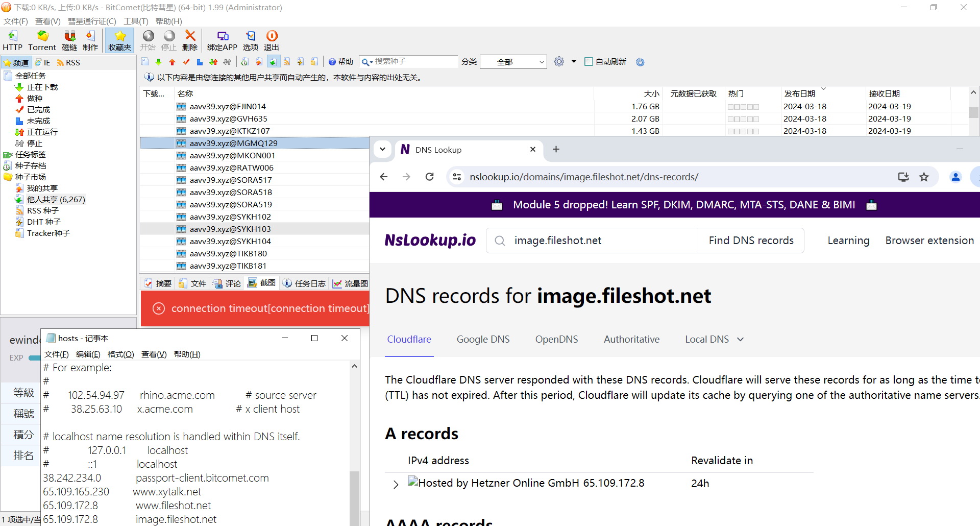Open the 评论 comments detail tab

[228, 283]
